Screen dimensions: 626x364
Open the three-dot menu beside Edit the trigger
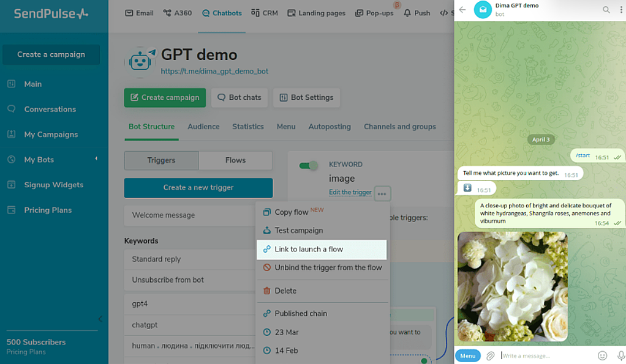(x=382, y=194)
